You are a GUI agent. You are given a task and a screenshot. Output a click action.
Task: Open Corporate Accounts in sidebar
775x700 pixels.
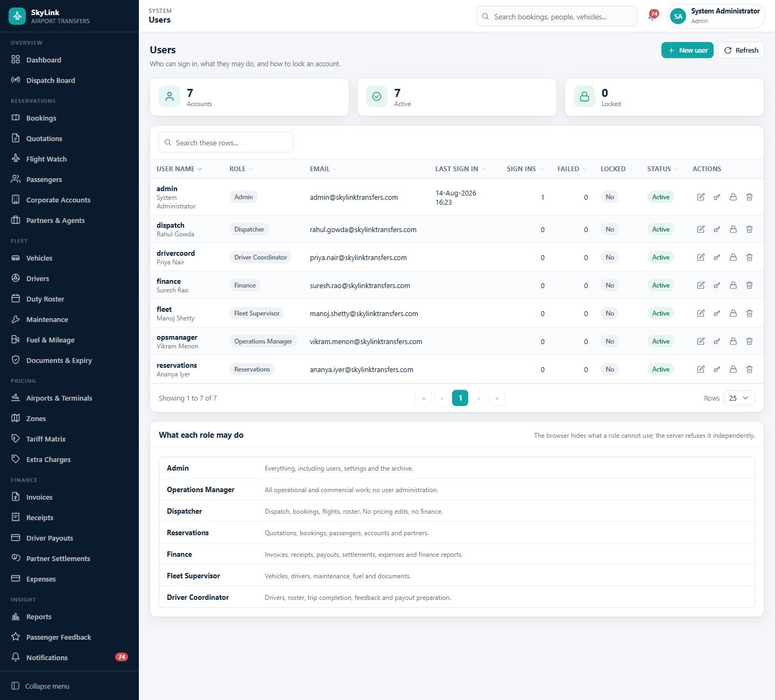[69, 200]
